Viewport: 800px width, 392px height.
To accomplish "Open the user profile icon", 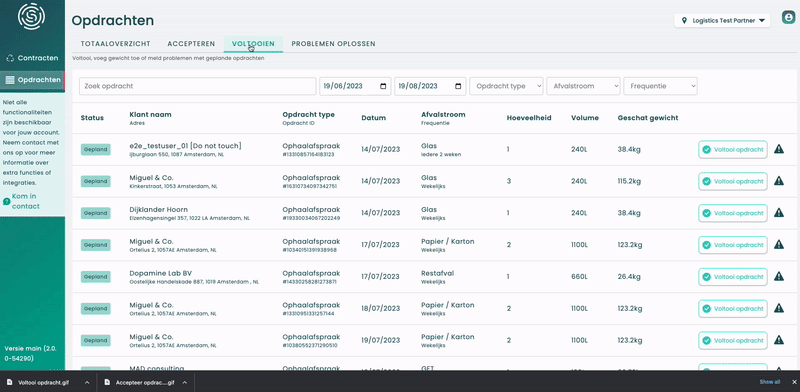I will [789, 17].
